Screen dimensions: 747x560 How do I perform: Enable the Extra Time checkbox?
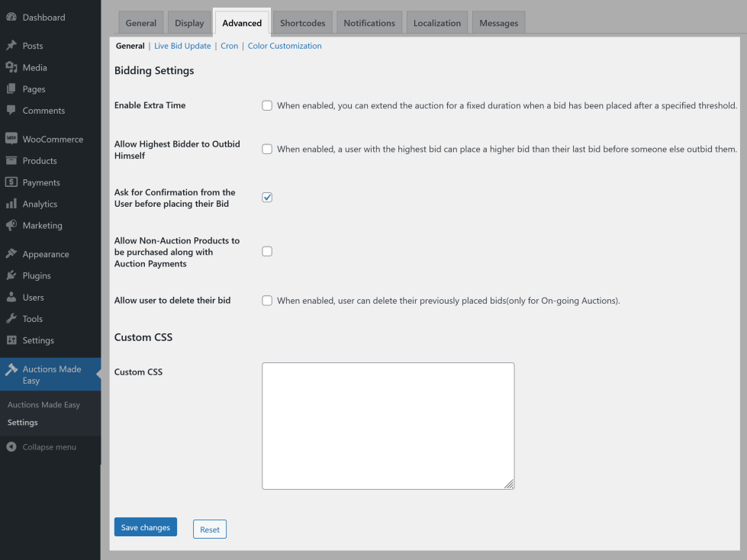[267, 105]
